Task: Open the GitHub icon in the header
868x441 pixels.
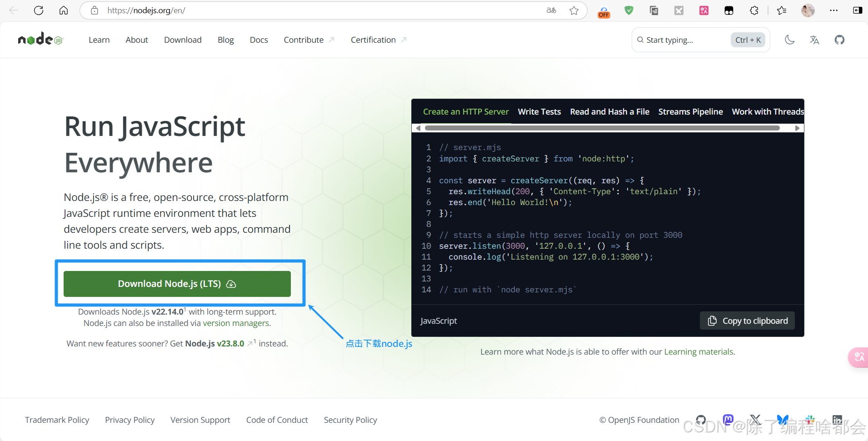Action: (x=839, y=40)
